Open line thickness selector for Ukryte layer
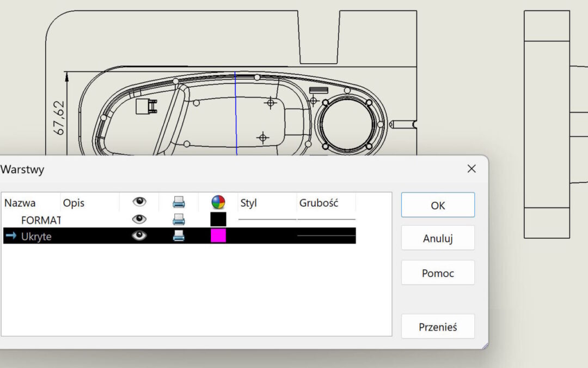The width and height of the screenshot is (588, 368). (326, 236)
